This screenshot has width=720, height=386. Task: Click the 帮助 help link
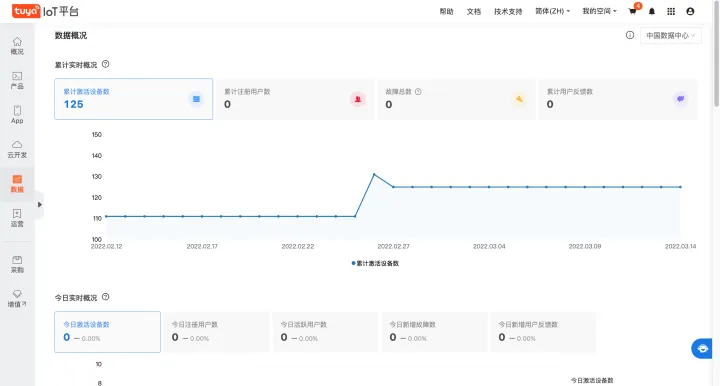click(446, 11)
